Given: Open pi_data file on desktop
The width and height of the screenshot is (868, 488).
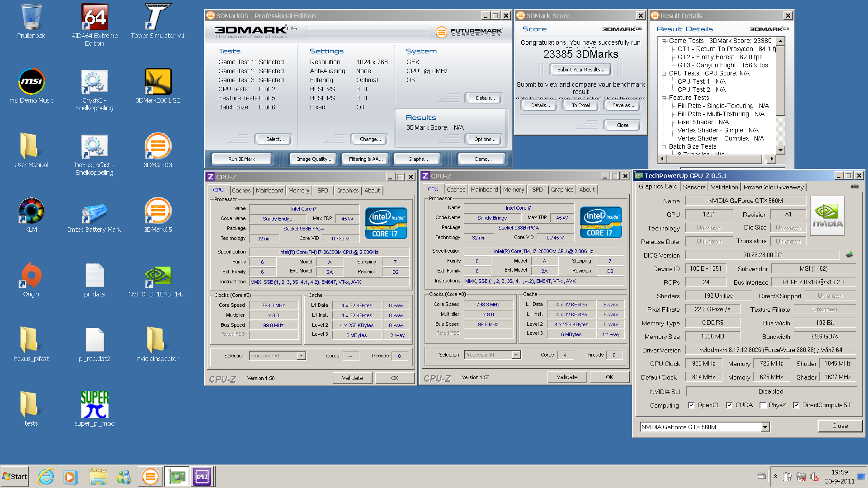Looking at the screenshot, I should pyautogui.click(x=94, y=280).
